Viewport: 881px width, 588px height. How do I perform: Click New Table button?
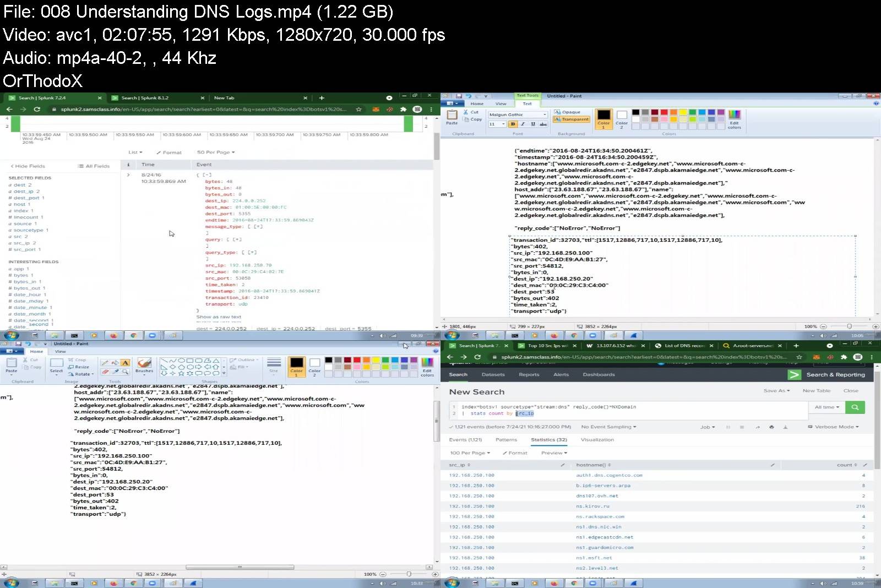tap(816, 390)
